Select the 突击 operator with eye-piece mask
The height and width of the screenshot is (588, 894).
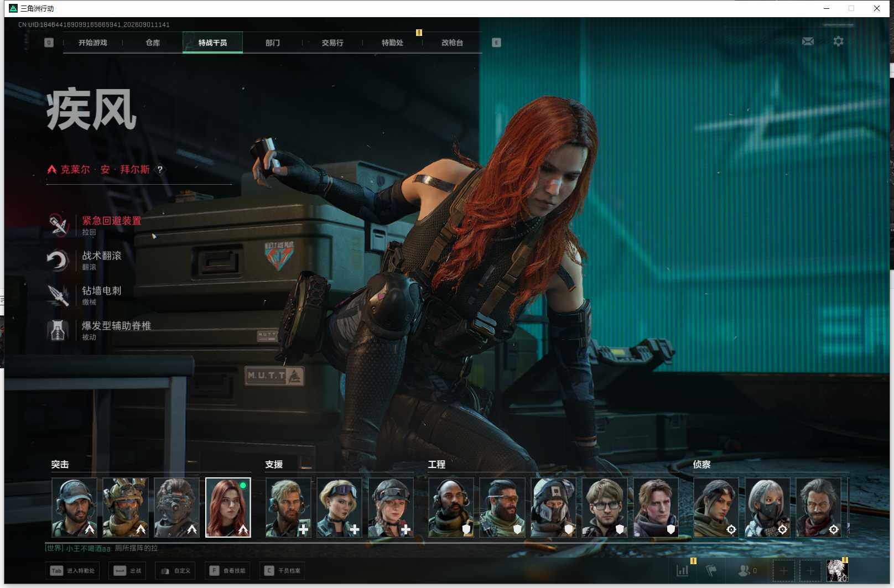click(x=176, y=508)
